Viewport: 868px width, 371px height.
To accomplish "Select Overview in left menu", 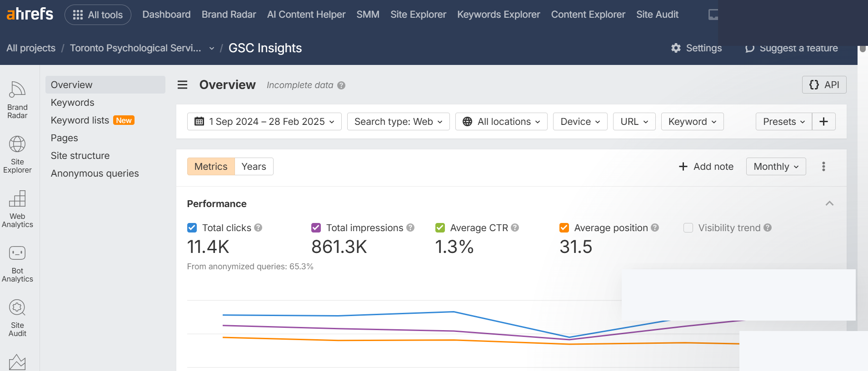I will point(105,84).
